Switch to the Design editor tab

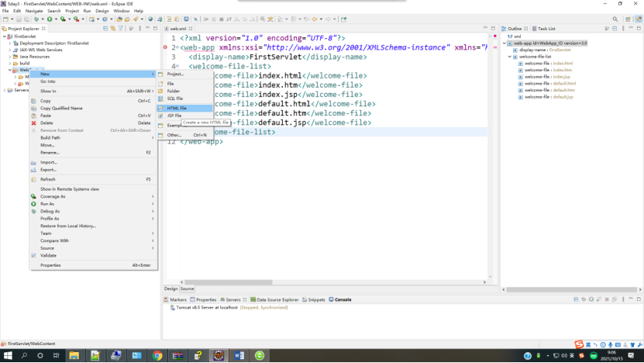pos(170,289)
